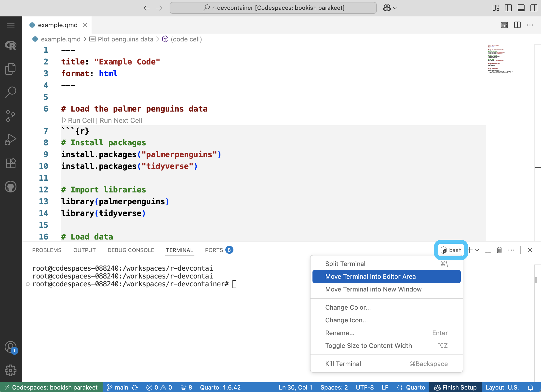Open the Source Control view
This screenshot has width=541, height=392.
[11, 116]
